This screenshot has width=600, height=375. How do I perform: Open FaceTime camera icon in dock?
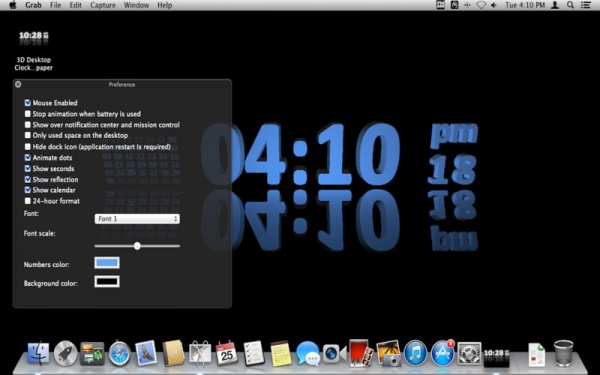[334, 353]
